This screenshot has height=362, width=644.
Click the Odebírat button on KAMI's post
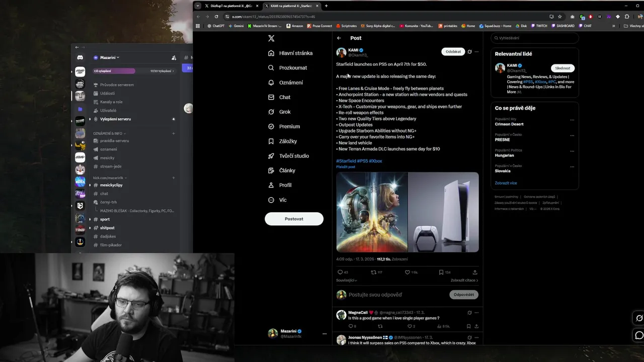[453, 52]
